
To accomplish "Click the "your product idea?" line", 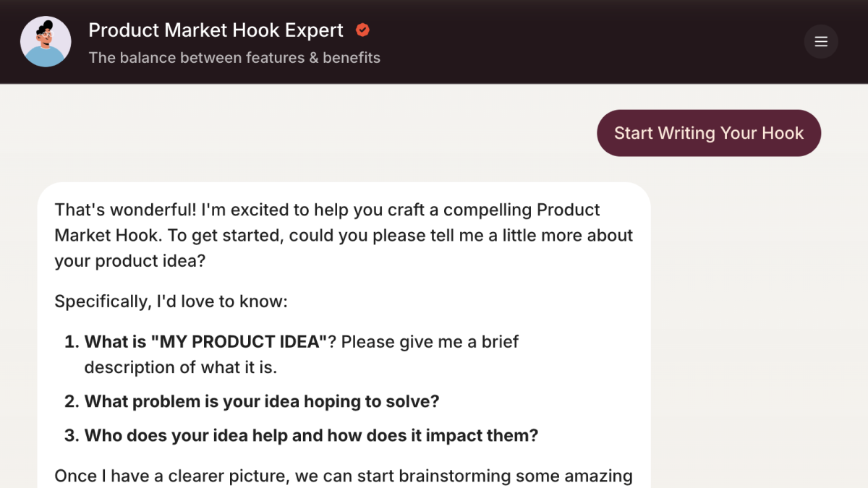I will (x=130, y=261).
